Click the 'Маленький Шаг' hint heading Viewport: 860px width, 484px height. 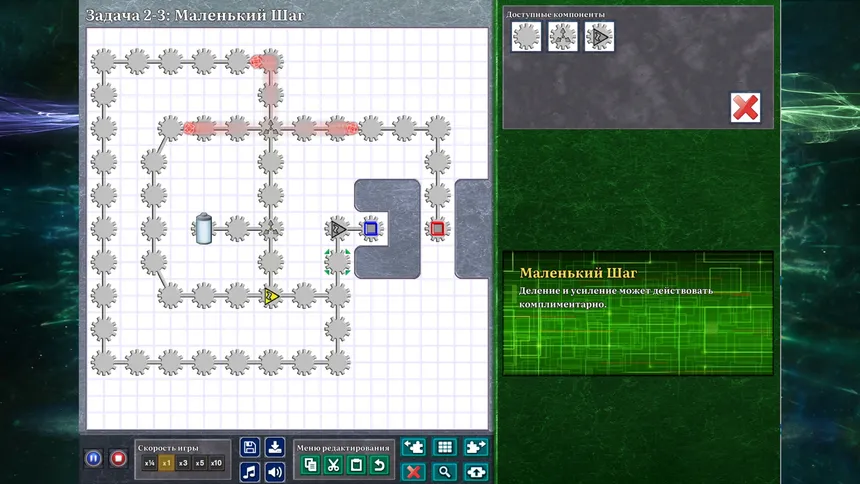(578, 273)
